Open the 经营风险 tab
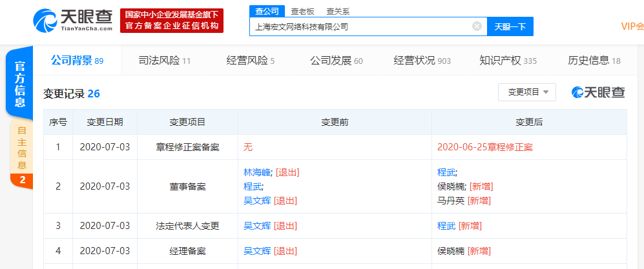This screenshot has height=269, width=644. pyautogui.click(x=250, y=61)
